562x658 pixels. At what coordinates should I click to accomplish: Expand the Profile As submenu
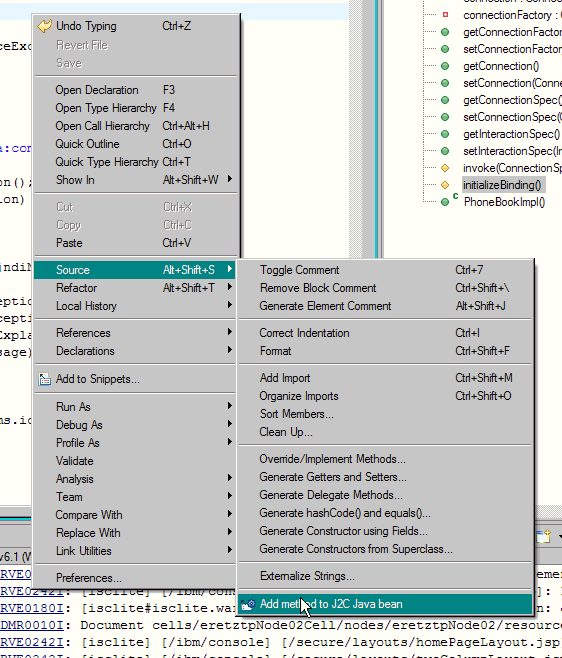coord(135,443)
